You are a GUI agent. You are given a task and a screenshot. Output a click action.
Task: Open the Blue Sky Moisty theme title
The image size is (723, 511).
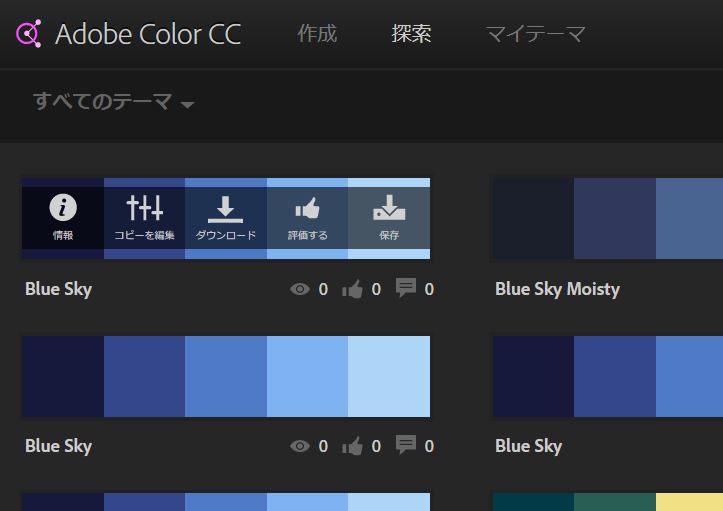click(x=557, y=290)
